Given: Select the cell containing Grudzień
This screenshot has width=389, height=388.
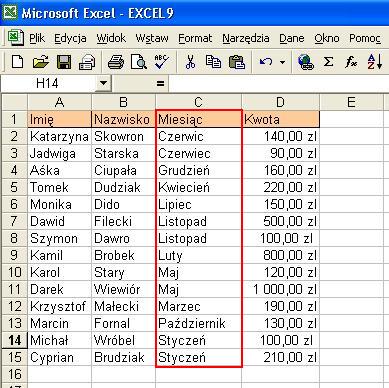Looking at the screenshot, I should pyautogui.click(x=198, y=170).
